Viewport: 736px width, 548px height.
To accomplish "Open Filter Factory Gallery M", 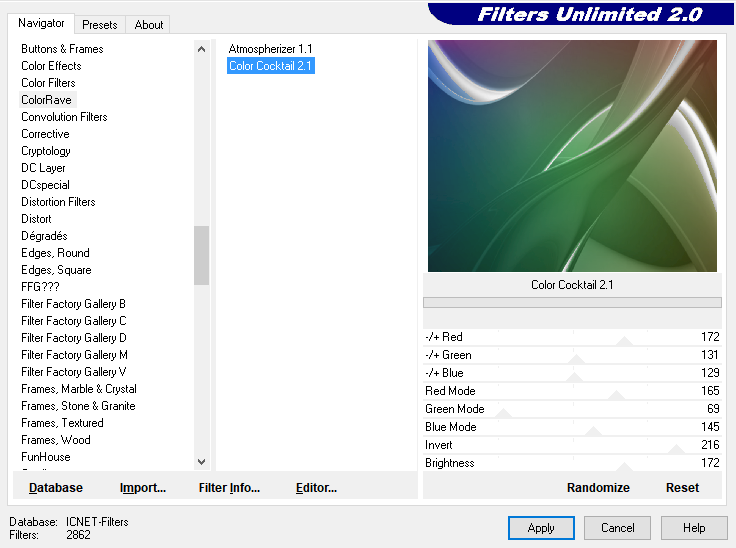I will point(74,355).
